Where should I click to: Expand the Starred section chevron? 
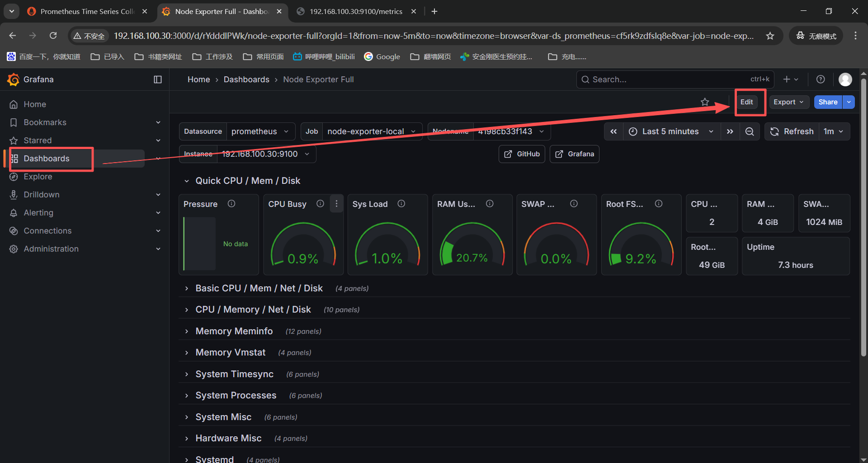(x=158, y=140)
